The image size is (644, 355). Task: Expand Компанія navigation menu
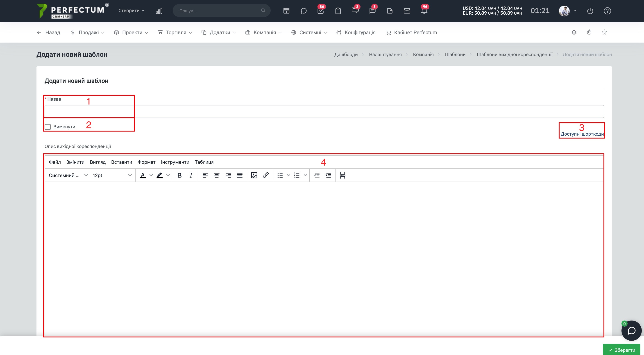(x=263, y=32)
